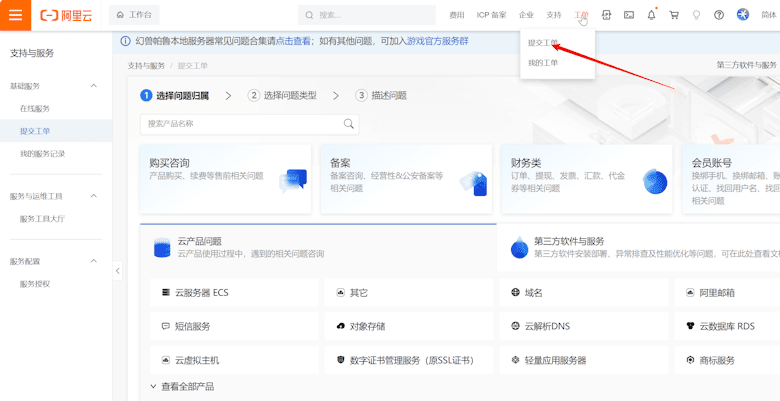Open the shopping cart icon
Screen dimensions: 780x401
point(674,15)
